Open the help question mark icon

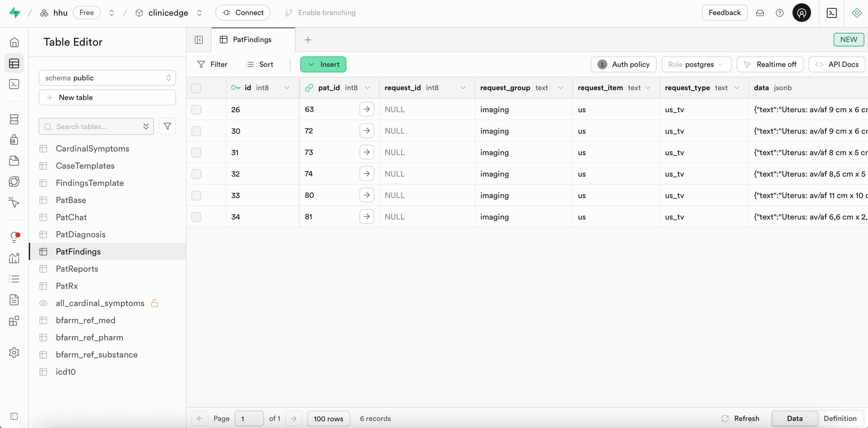point(779,13)
